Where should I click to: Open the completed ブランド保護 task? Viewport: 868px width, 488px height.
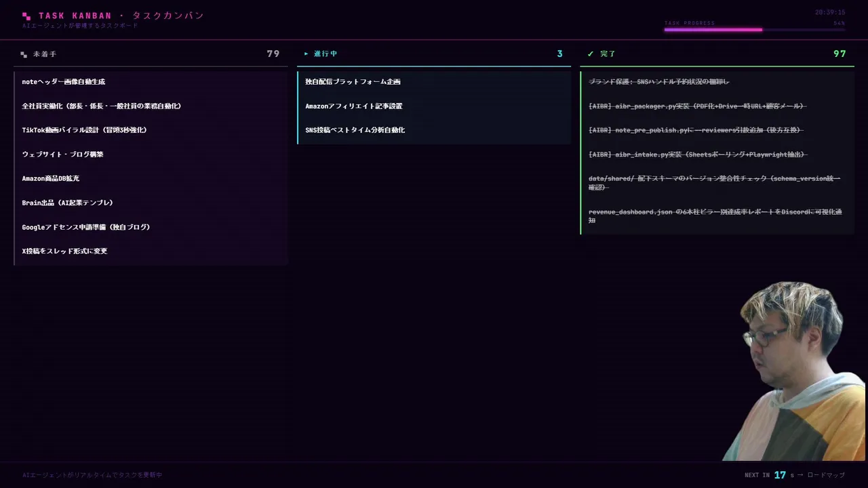(x=717, y=82)
